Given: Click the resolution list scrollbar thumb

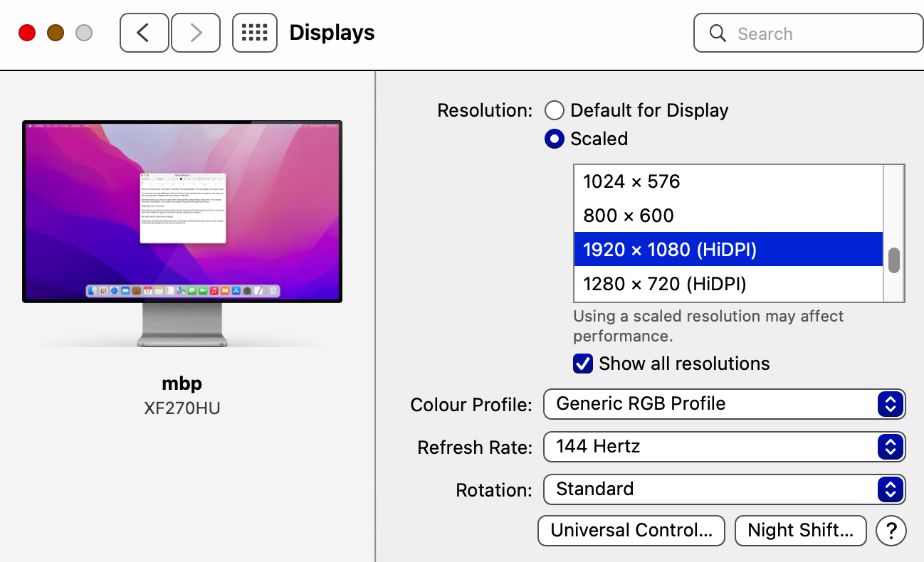Looking at the screenshot, I should tap(894, 260).
